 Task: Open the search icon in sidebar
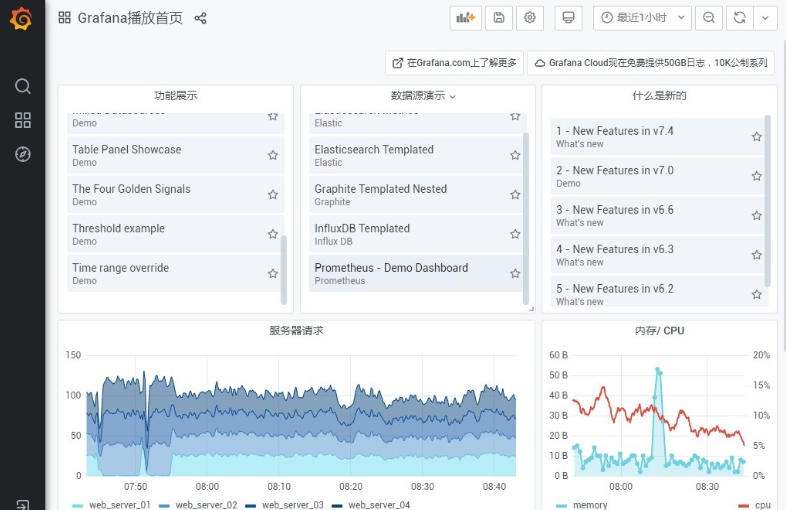click(22, 86)
